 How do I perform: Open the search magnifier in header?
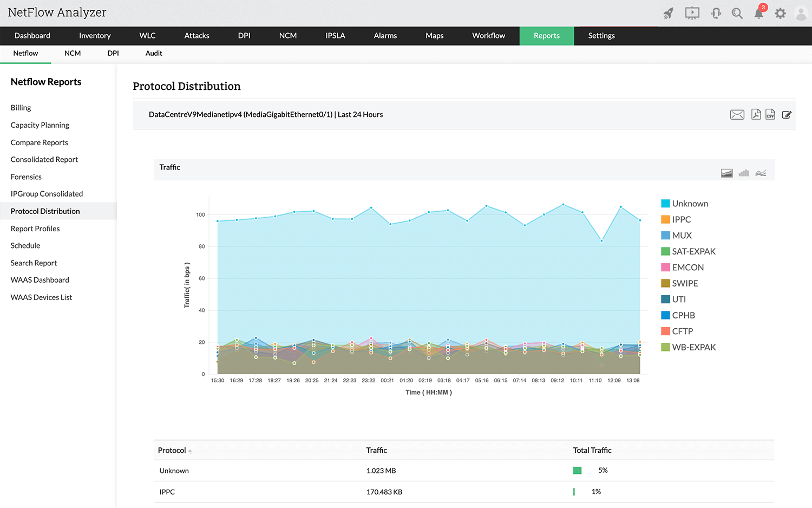click(x=737, y=14)
